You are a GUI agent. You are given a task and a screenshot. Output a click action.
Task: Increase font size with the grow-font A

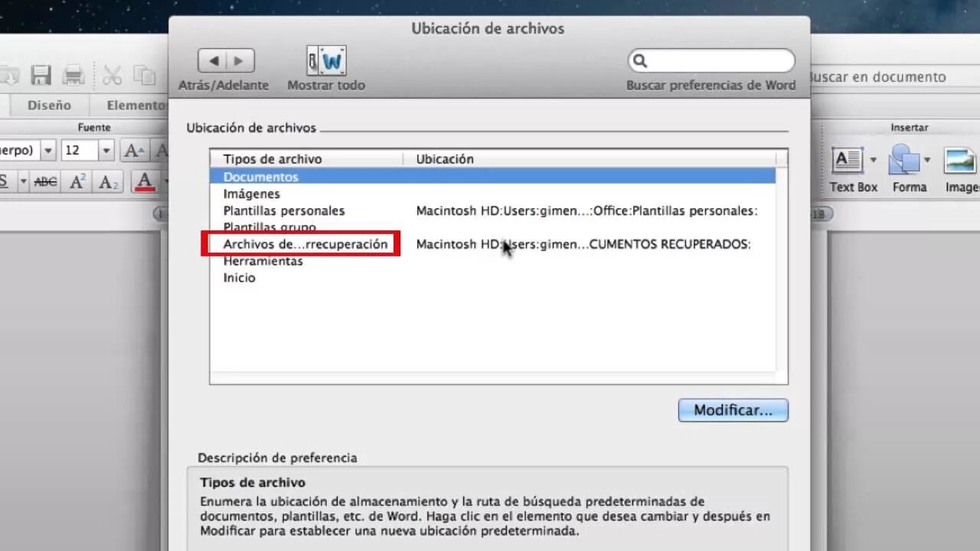[134, 151]
